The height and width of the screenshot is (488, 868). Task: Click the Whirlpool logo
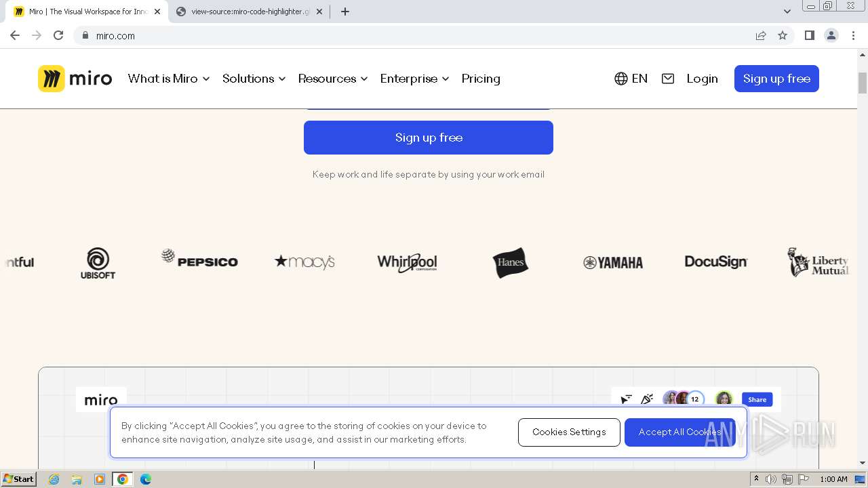[x=407, y=262]
